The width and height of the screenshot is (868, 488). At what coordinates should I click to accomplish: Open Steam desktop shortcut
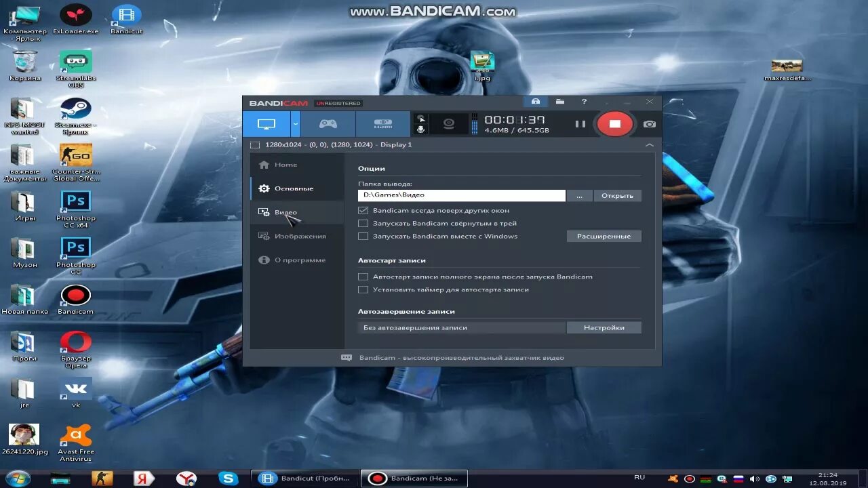pos(76,117)
